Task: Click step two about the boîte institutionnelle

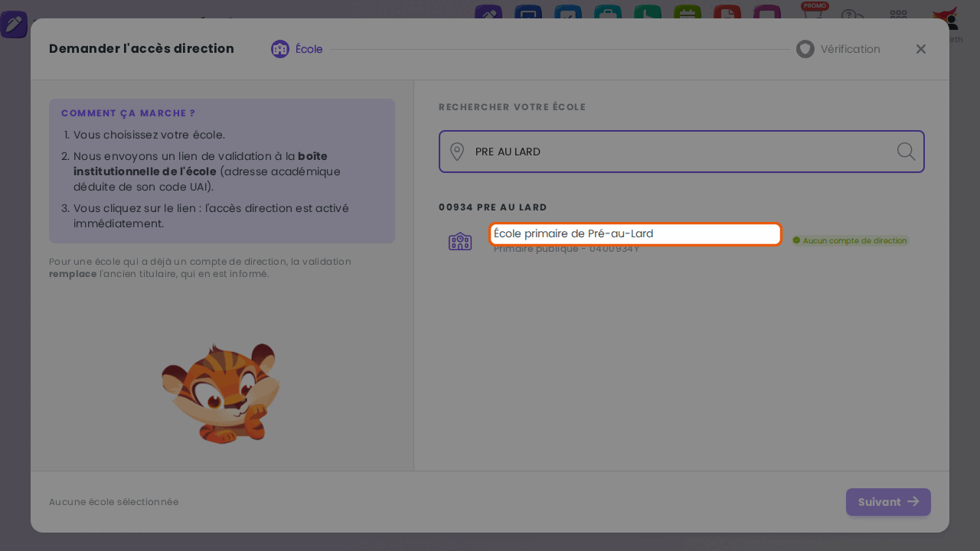Action: (x=207, y=171)
